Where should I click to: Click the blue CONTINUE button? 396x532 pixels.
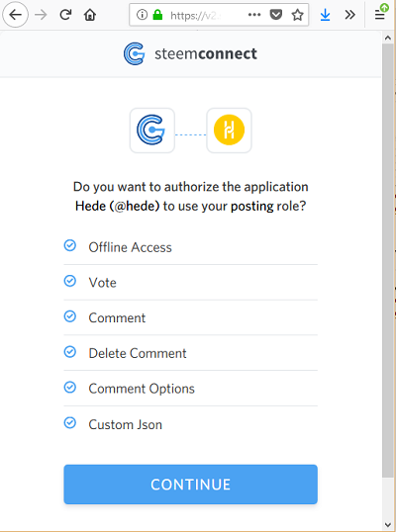(190, 485)
